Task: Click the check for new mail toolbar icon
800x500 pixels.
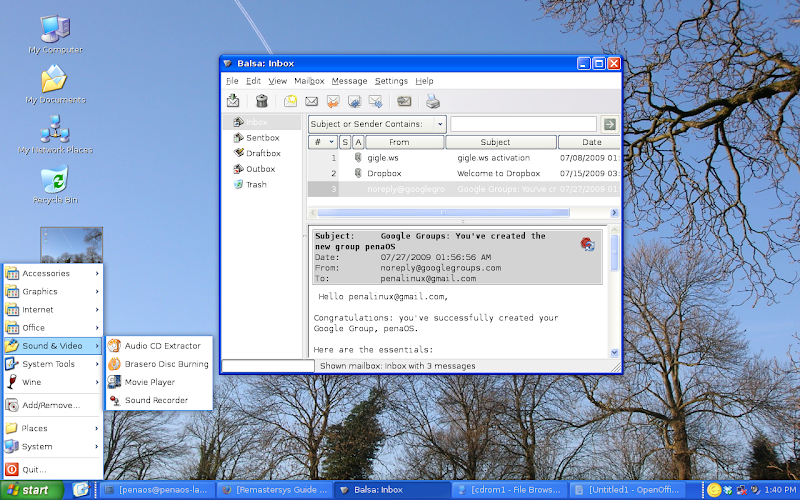Action: pos(233,101)
